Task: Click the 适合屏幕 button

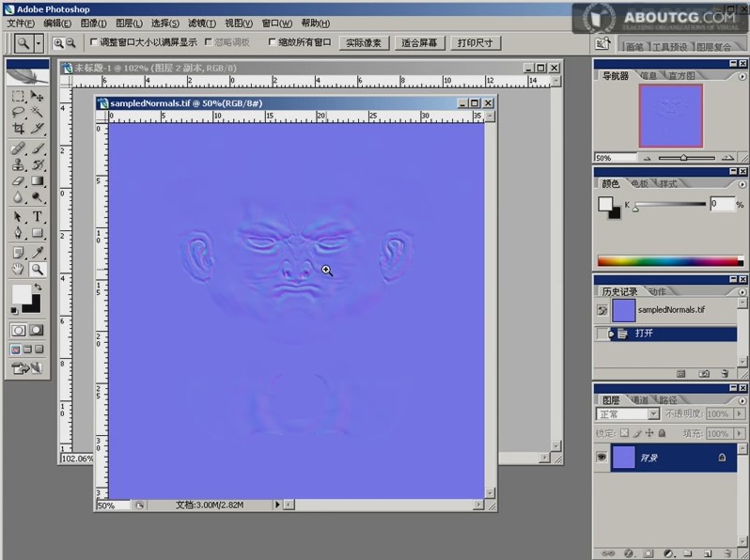Action: click(419, 43)
